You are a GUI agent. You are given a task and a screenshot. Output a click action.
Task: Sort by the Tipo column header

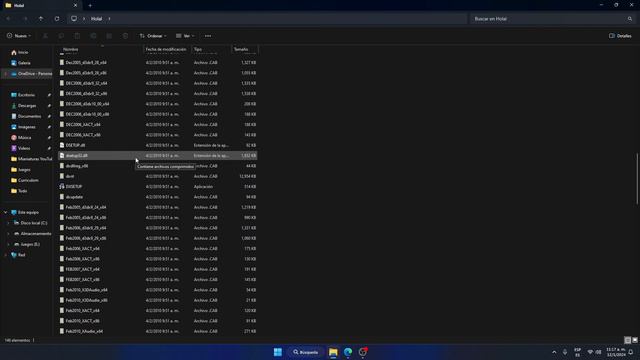tap(198, 49)
